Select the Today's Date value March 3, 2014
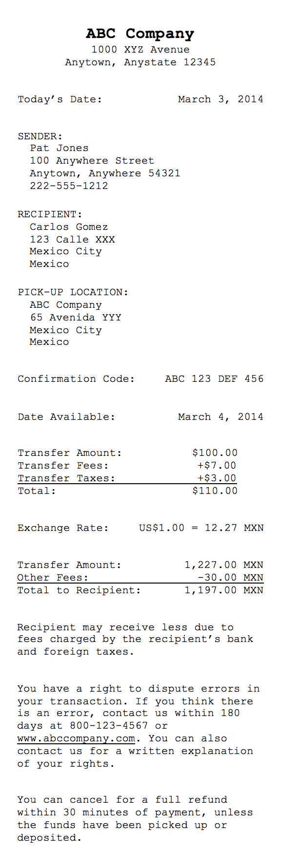 221,99
